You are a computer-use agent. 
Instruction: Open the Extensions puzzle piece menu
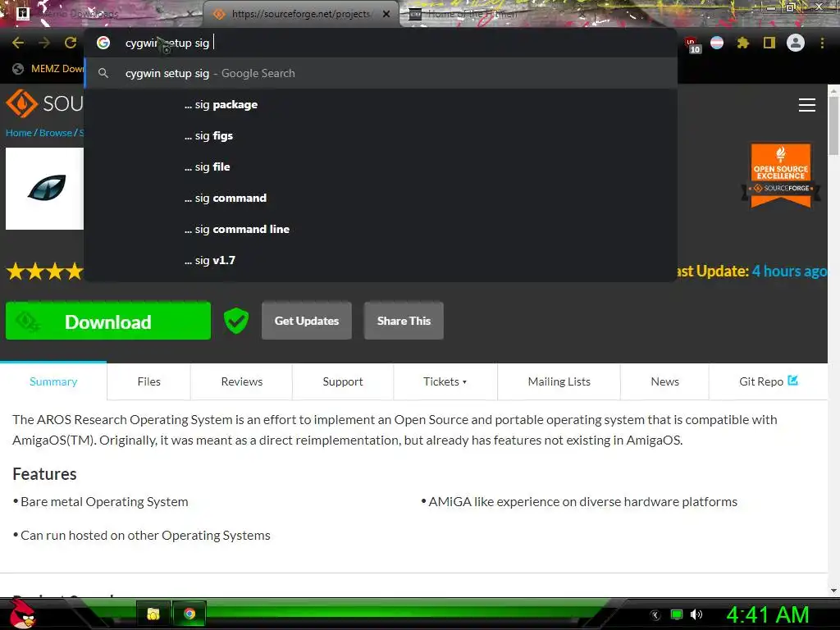point(742,43)
